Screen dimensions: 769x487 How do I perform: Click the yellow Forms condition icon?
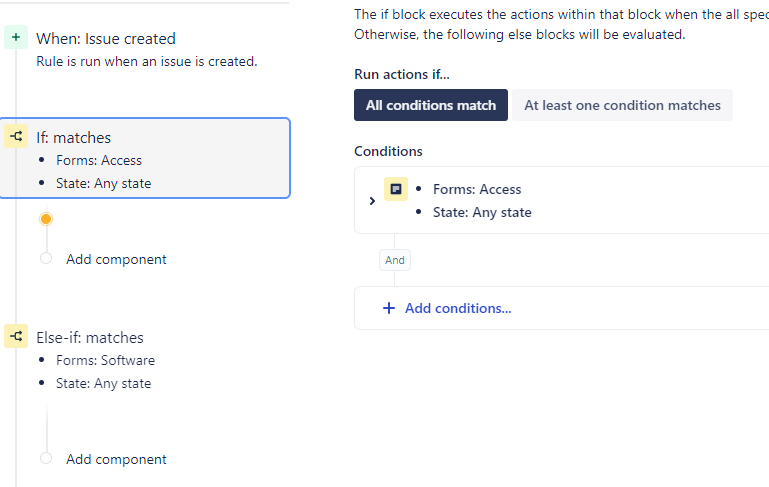[396, 189]
